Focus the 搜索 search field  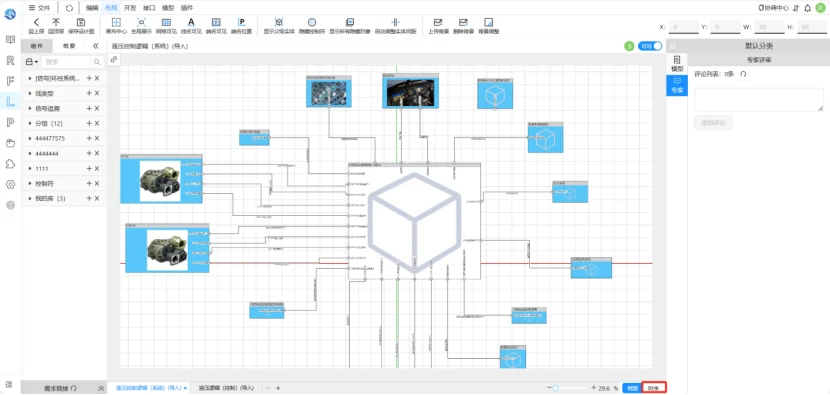point(67,62)
